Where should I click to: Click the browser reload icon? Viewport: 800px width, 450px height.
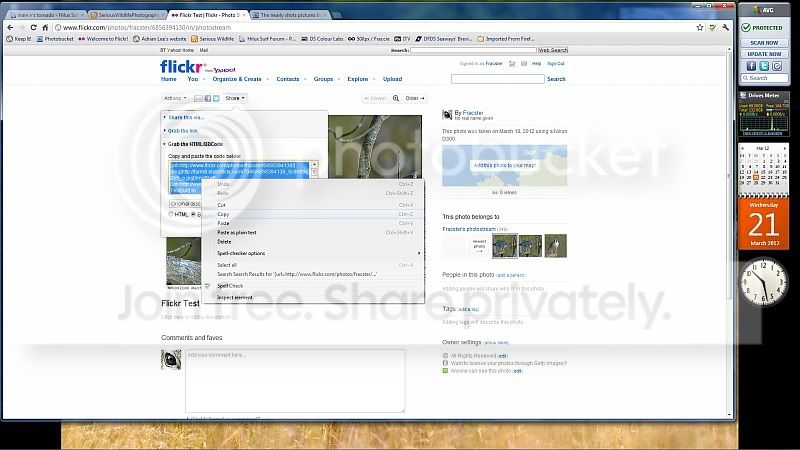coord(33,28)
